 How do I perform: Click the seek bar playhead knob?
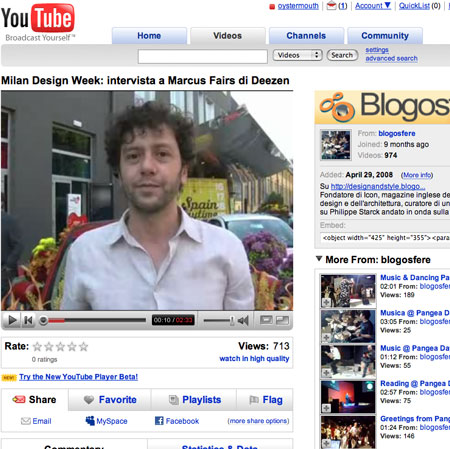pyautogui.click(x=43, y=320)
